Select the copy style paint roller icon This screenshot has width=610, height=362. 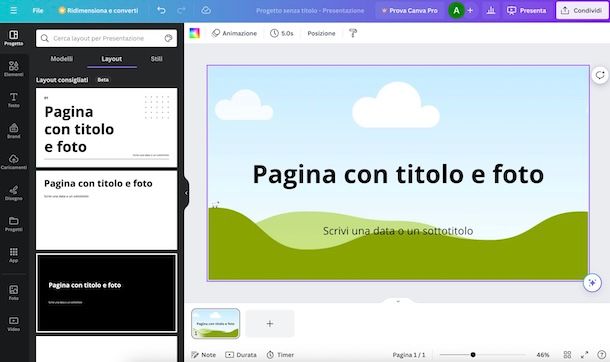[x=353, y=33]
